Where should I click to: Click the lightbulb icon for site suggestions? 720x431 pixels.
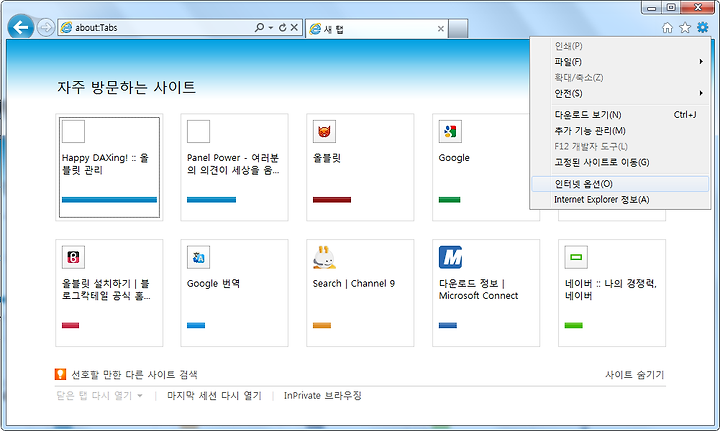(60, 375)
